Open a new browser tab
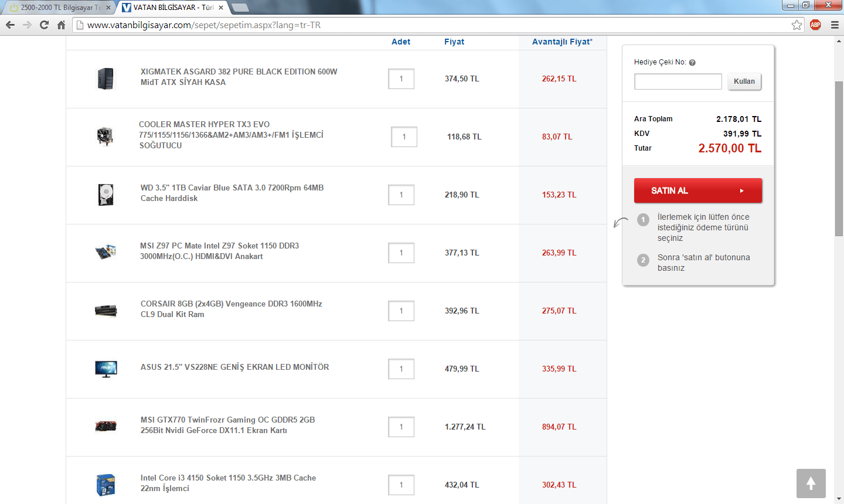This screenshot has height=504, width=844. [x=240, y=8]
